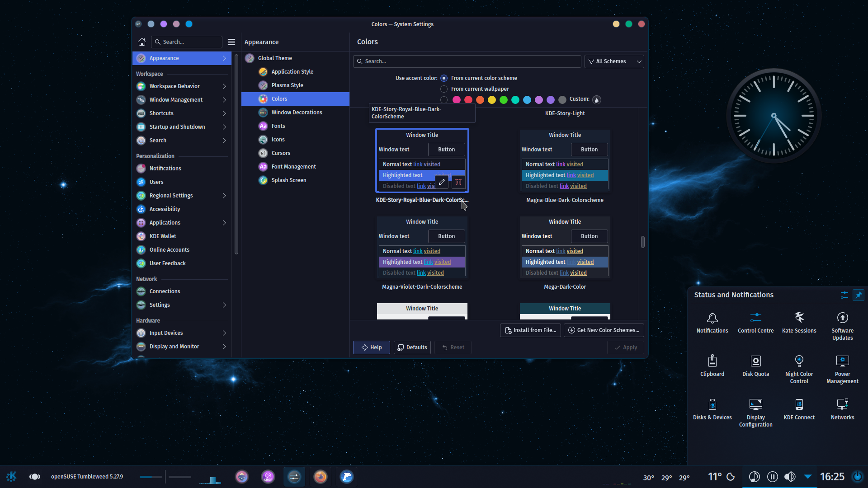Expand the Shortcuts chevron

224,113
